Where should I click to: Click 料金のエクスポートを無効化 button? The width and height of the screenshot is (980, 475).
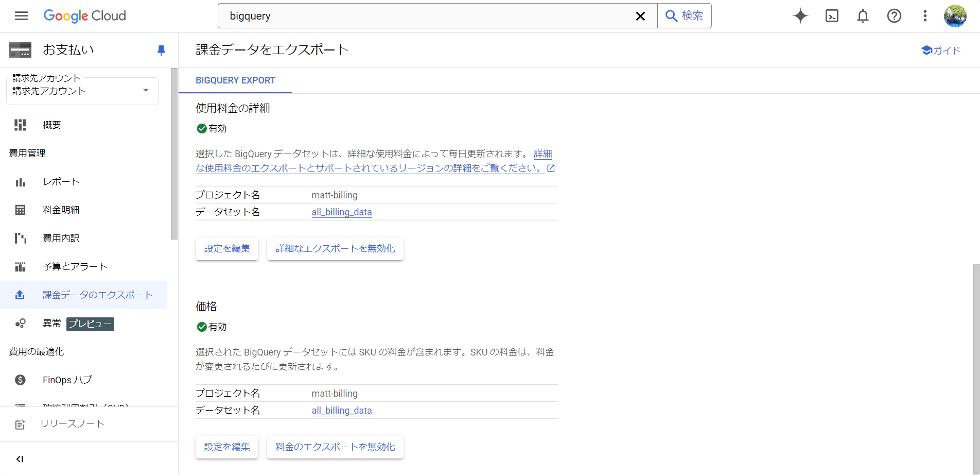coord(335,447)
